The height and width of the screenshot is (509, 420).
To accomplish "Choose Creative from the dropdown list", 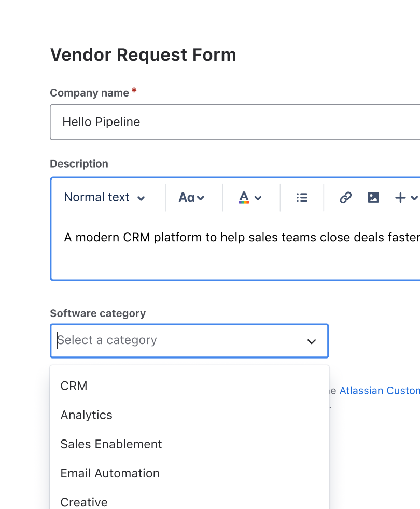I will 85,502.
